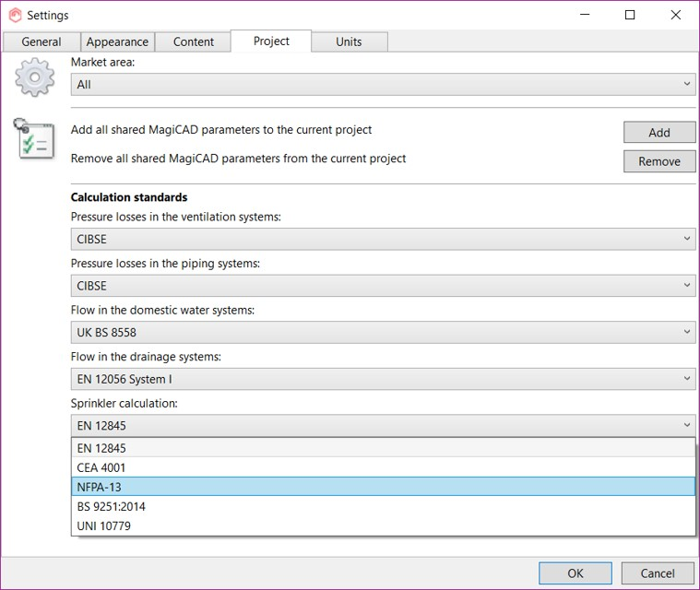Choose UNI 10779 sprinkler option
The height and width of the screenshot is (590, 700).
pos(383,525)
